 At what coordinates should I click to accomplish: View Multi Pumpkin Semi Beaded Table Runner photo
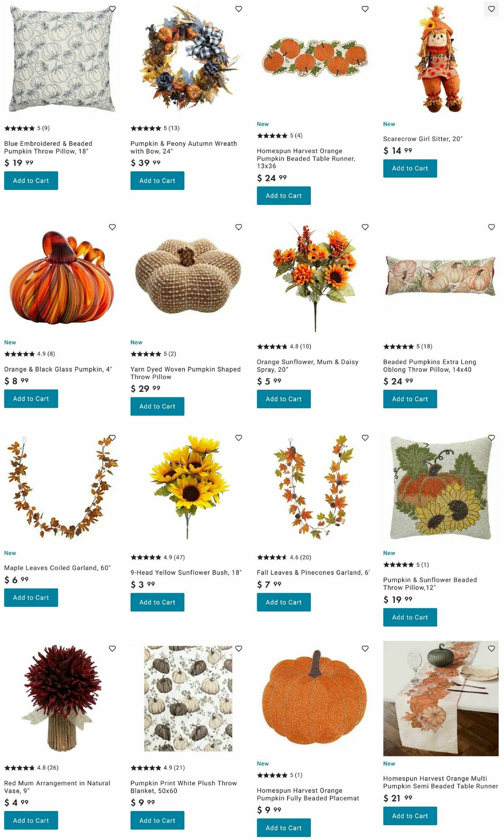441,698
